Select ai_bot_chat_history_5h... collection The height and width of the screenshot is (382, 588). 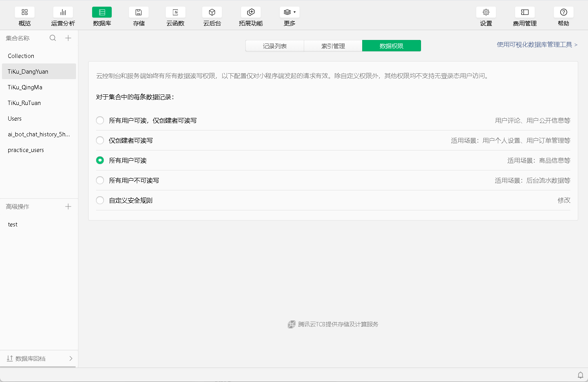click(38, 134)
